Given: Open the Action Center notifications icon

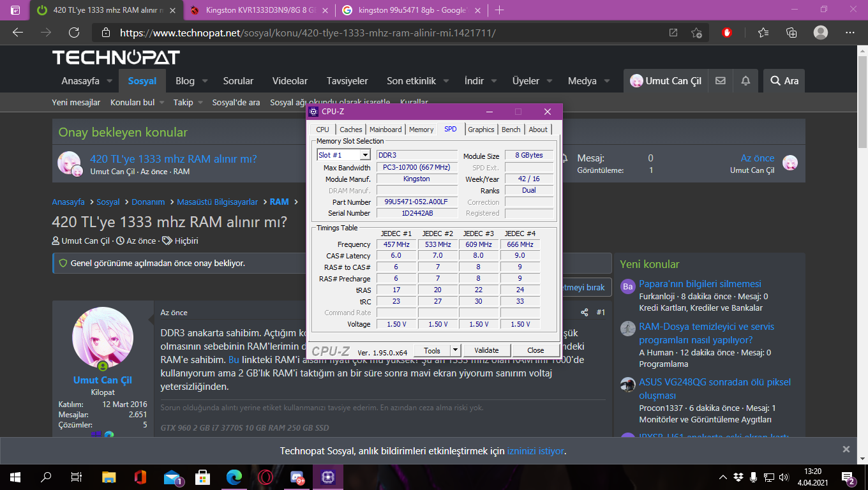Looking at the screenshot, I should click(x=849, y=477).
